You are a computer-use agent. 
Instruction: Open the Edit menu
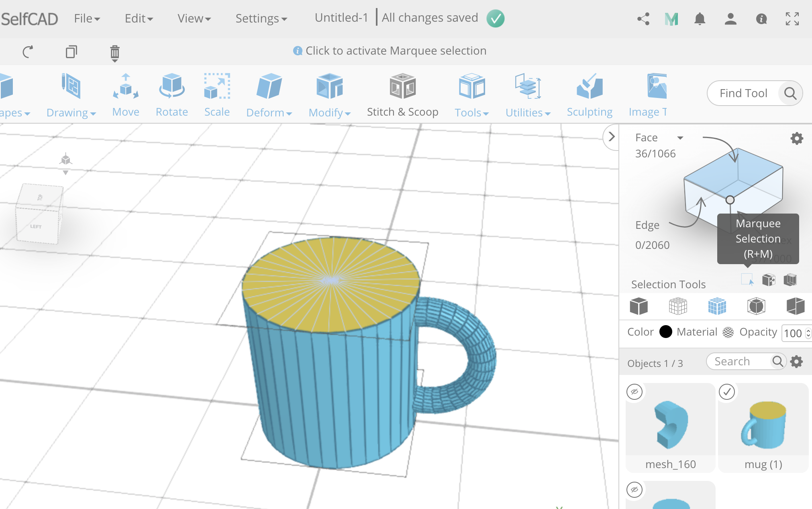[x=138, y=18]
